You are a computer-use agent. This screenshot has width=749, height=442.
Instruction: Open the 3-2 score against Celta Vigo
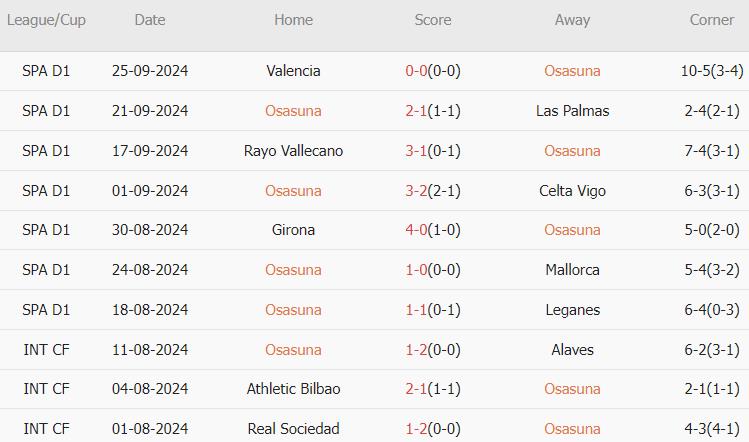[416, 191]
